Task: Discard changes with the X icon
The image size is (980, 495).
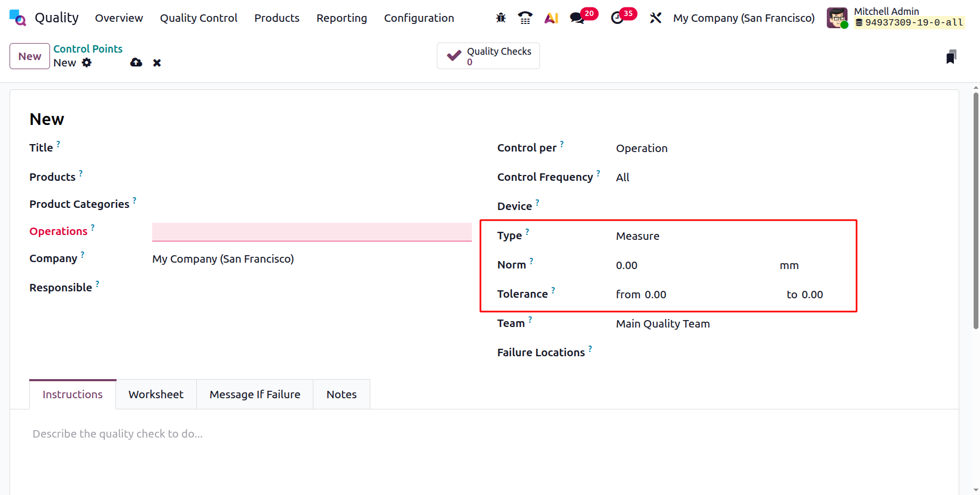Action: tap(157, 63)
